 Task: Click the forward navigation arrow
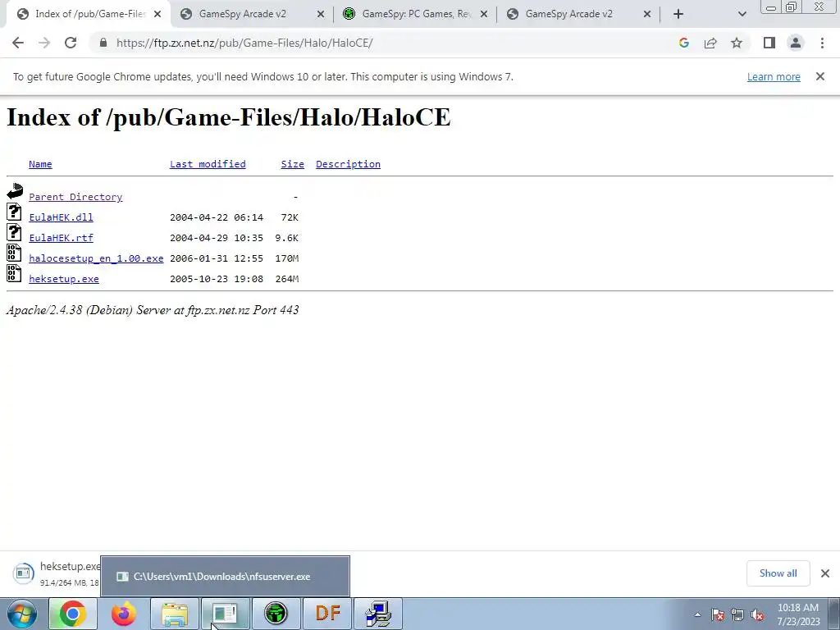(x=44, y=43)
